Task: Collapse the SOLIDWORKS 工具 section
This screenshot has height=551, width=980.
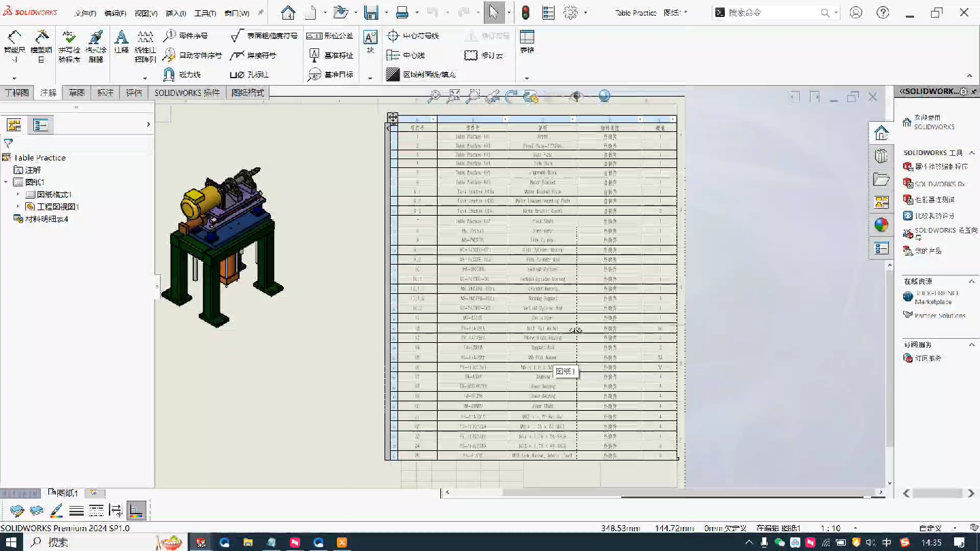Action: point(973,152)
